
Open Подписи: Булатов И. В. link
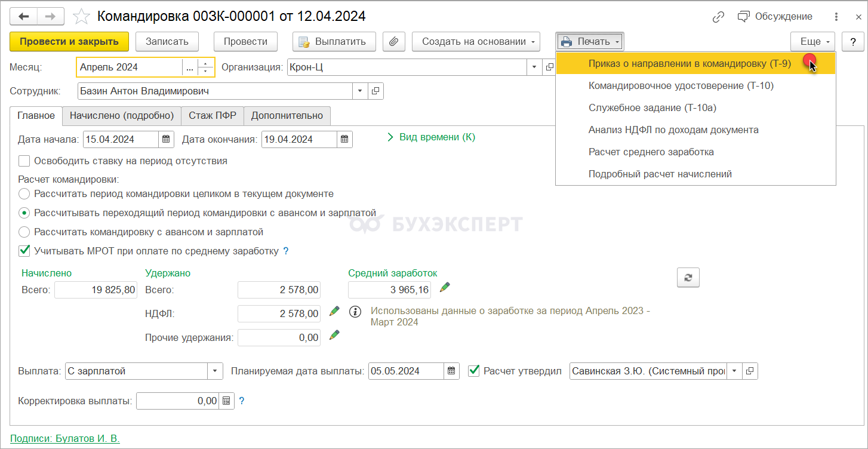65,438
